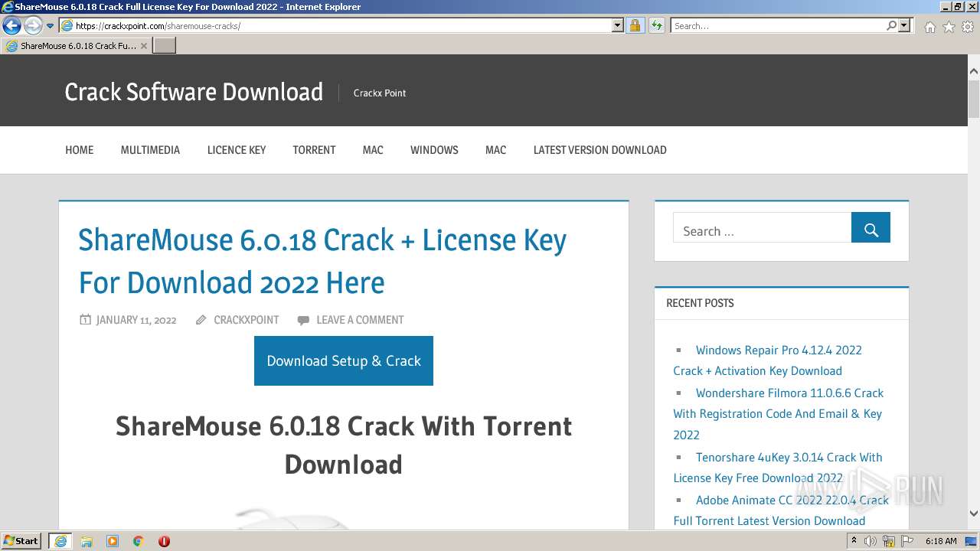980x551 pixels.
Task: Open the File Explorer folder taskbar icon
Action: 87,541
